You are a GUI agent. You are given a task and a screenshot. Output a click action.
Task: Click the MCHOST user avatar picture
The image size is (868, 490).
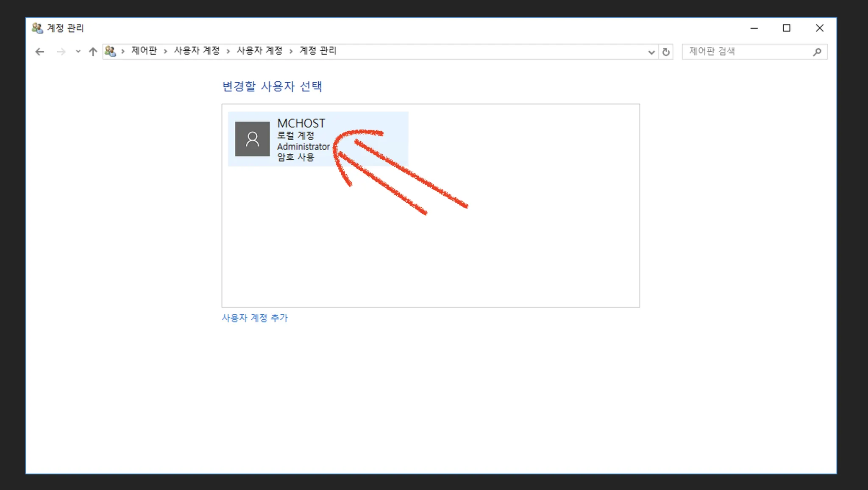[x=252, y=139]
